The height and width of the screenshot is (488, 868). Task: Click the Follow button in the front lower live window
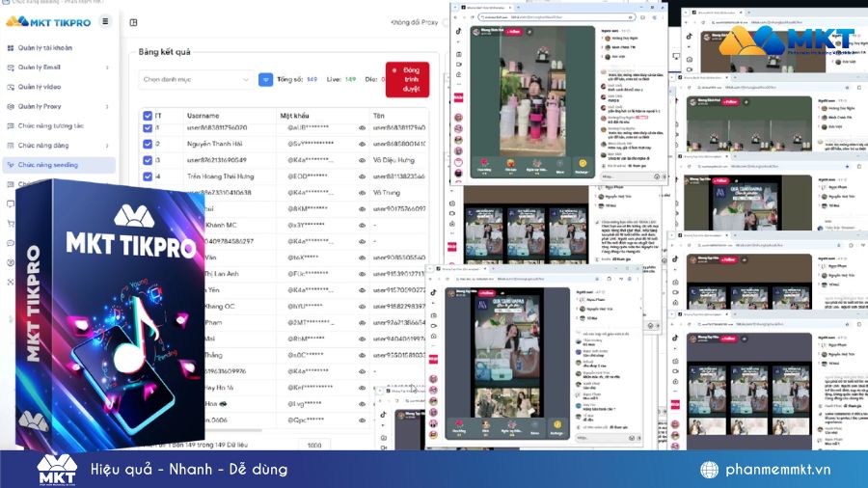point(487,293)
